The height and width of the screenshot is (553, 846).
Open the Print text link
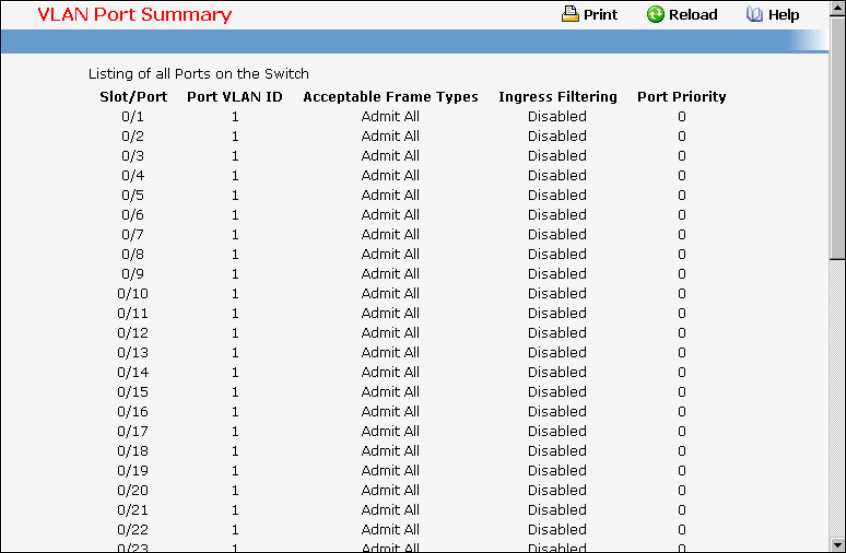[600, 15]
